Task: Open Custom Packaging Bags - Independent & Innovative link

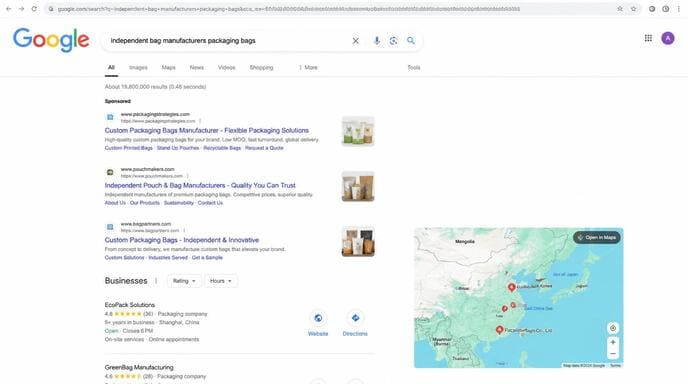Action: [182, 240]
